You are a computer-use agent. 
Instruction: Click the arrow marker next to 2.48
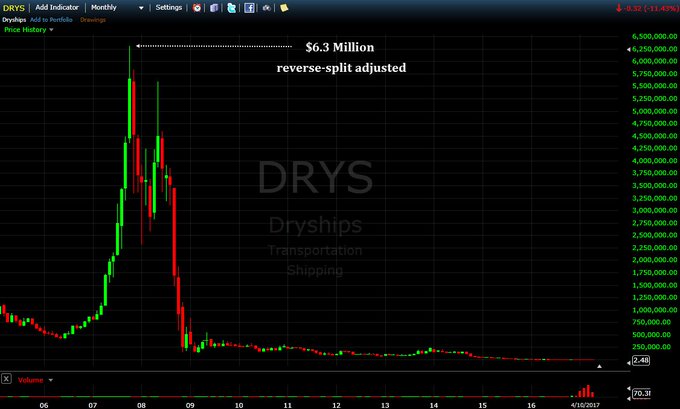pyautogui.click(x=629, y=363)
